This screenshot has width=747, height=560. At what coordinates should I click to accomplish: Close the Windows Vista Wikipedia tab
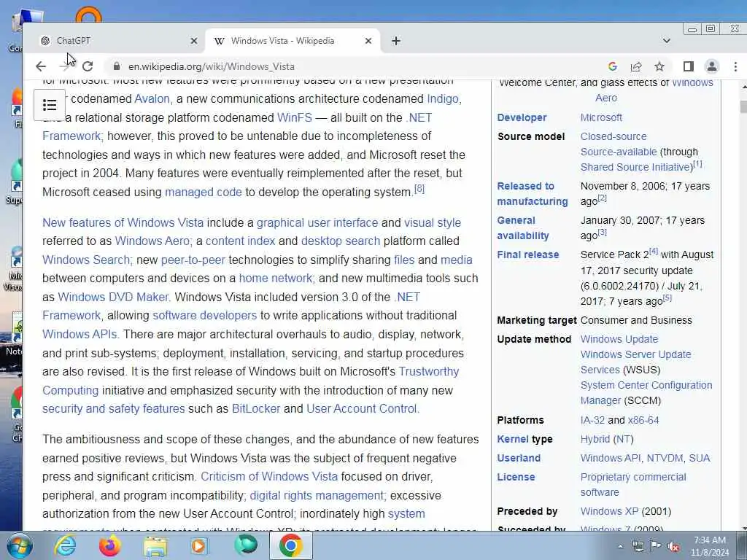[x=368, y=41]
